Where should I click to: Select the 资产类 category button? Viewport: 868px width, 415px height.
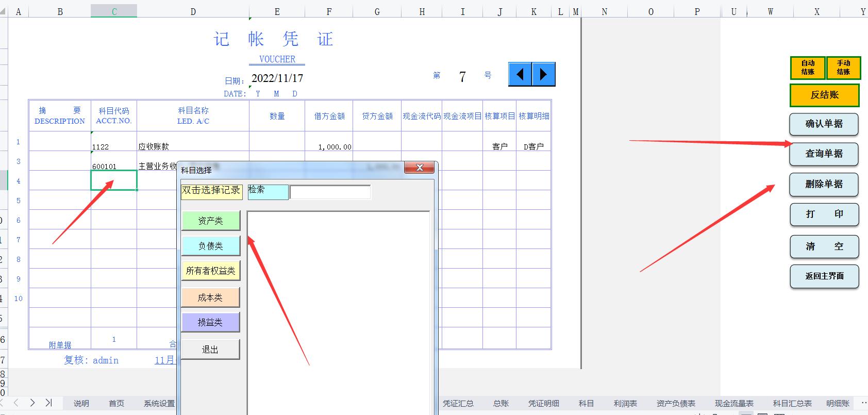click(x=211, y=221)
